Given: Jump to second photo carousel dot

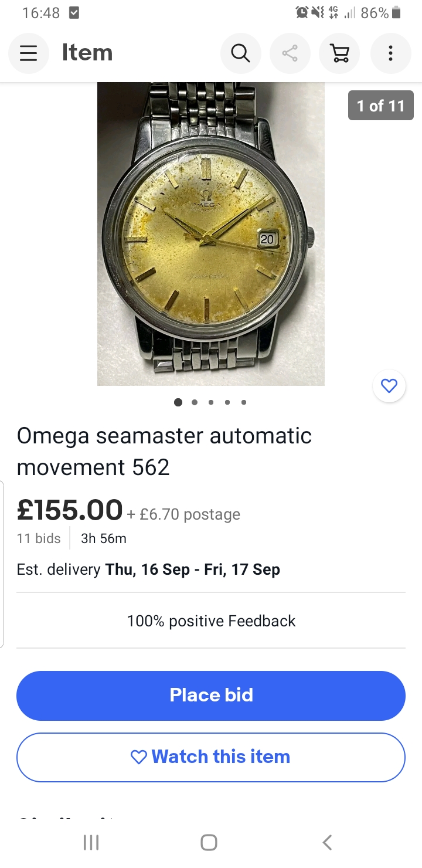Looking at the screenshot, I should [x=195, y=402].
